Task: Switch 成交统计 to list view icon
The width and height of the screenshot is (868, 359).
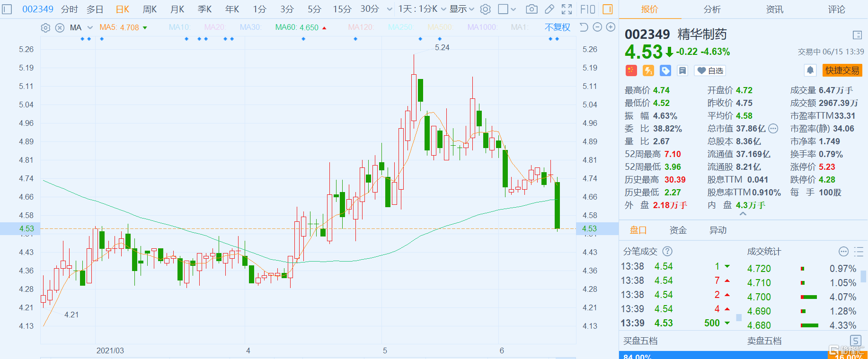Action: click(858, 251)
